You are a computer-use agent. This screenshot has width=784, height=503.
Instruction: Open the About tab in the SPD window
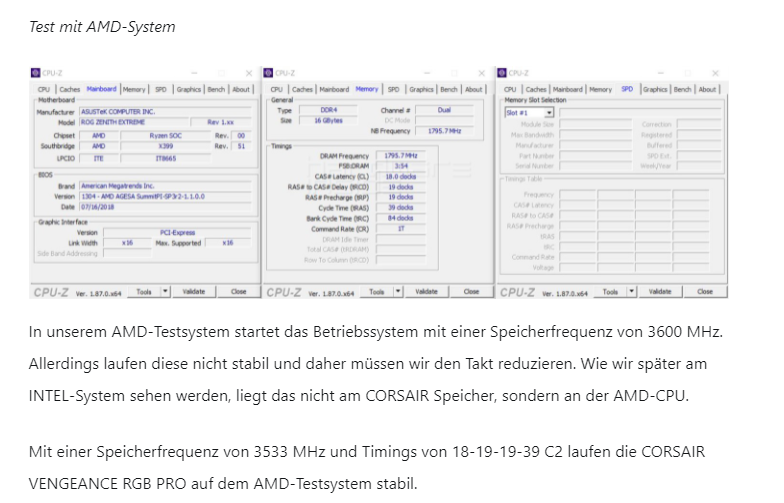(x=708, y=90)
